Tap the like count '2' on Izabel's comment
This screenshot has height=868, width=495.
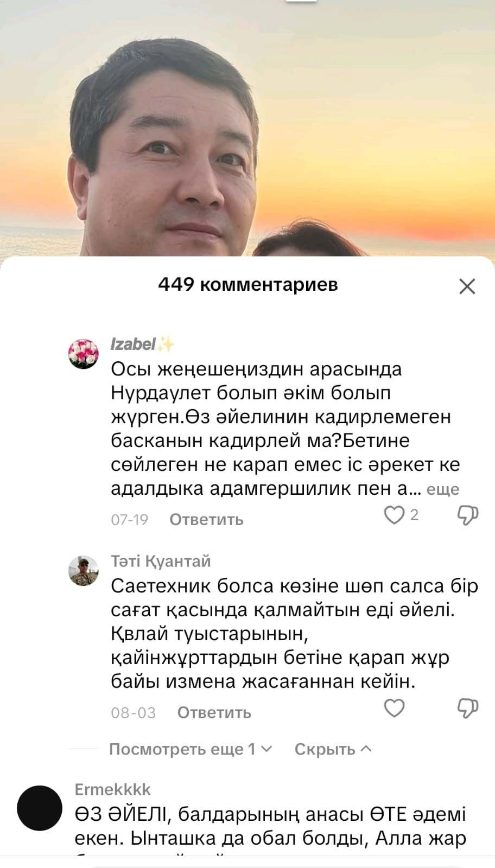414,515
